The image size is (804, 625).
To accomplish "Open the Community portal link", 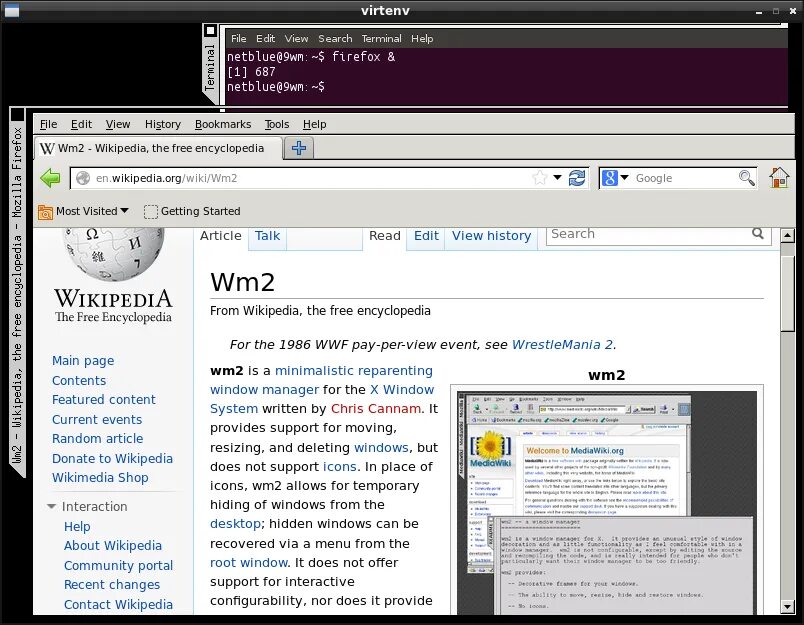I will coord(118,566).
